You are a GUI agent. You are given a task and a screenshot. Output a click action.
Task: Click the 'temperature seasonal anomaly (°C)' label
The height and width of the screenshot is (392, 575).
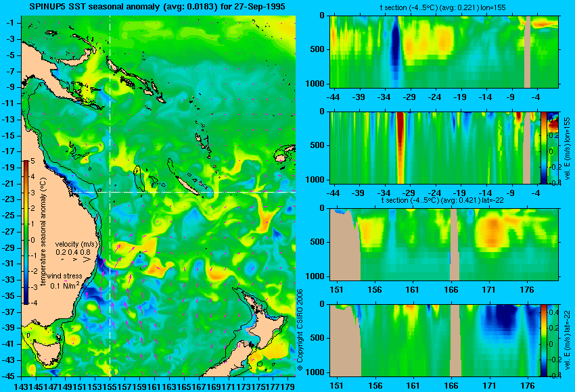[x=43, y=232]
